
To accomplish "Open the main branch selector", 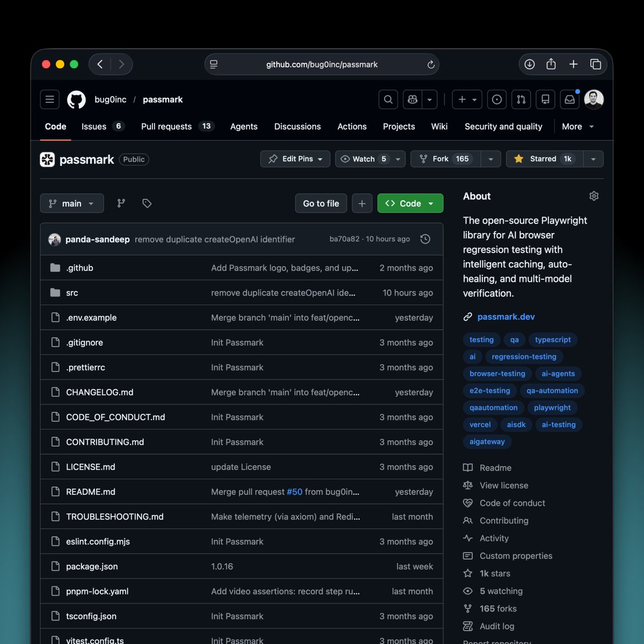I will (72, 203).
